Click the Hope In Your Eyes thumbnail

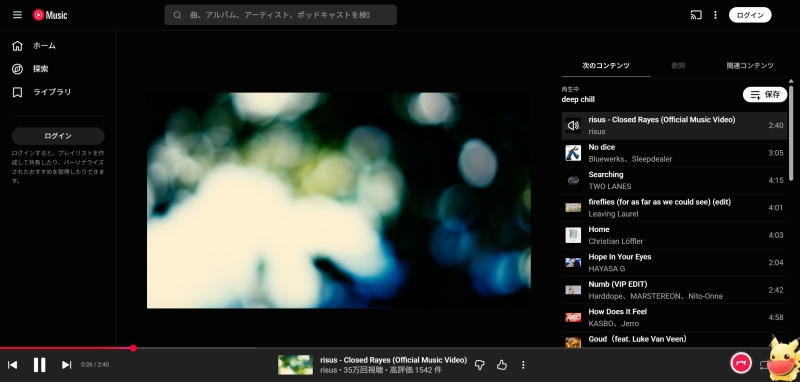point(573,263)
